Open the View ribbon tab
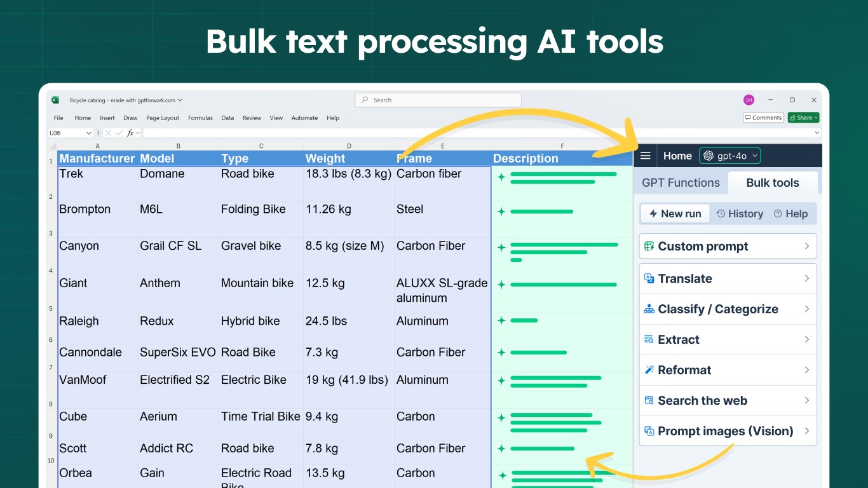This screenshot has height=488, width=868. tap(276, 118)
